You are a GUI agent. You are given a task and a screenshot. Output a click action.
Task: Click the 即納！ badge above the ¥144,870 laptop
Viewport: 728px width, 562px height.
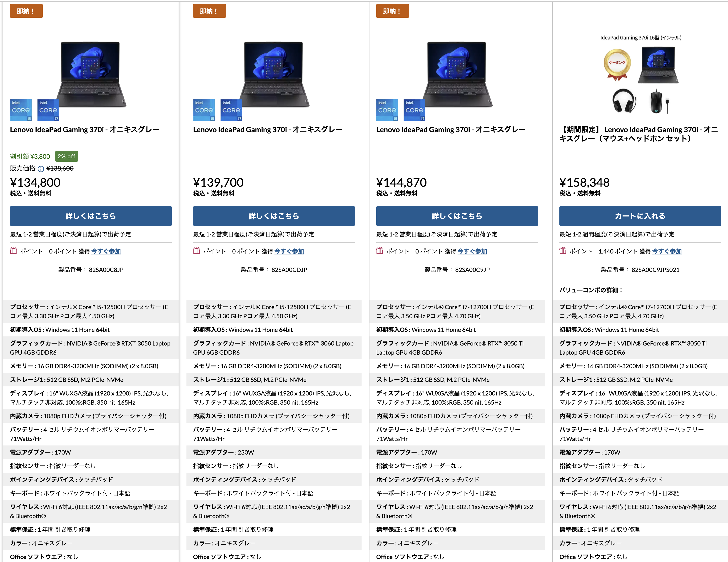[392, 11]
